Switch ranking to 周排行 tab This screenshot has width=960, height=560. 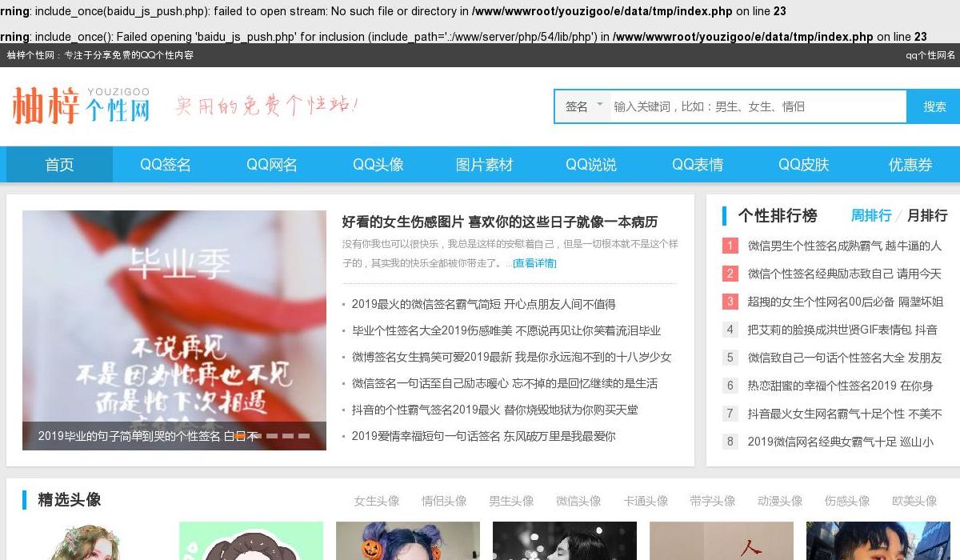(870, 215)
